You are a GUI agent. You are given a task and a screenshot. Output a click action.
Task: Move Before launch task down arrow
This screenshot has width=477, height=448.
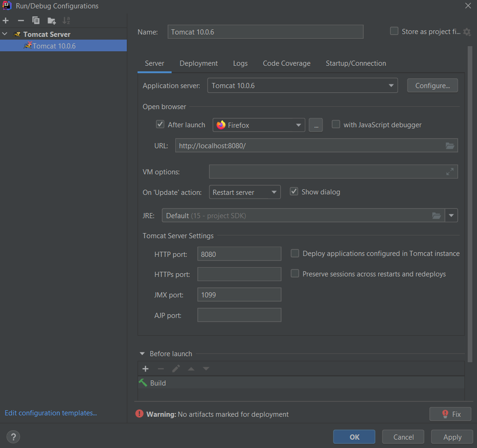[x=206, y=369]
